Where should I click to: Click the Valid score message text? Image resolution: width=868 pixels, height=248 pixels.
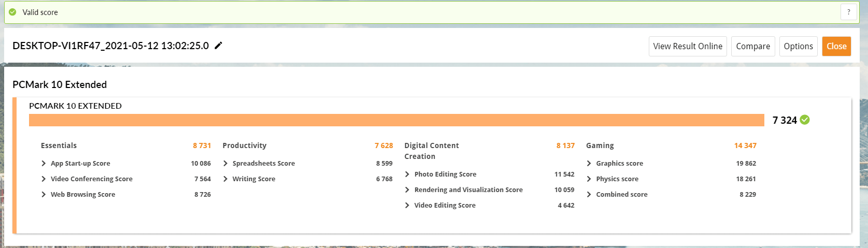pyautogui.click(x=40, y=12)
